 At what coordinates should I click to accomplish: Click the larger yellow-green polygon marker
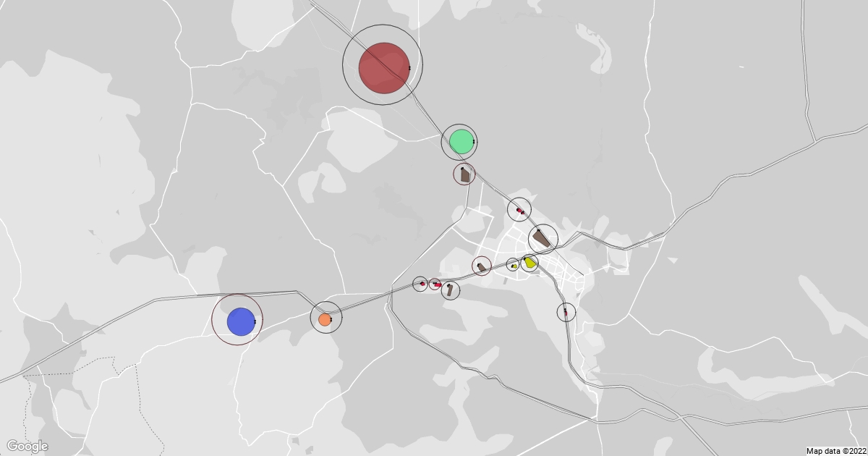[x=530, y=262]
